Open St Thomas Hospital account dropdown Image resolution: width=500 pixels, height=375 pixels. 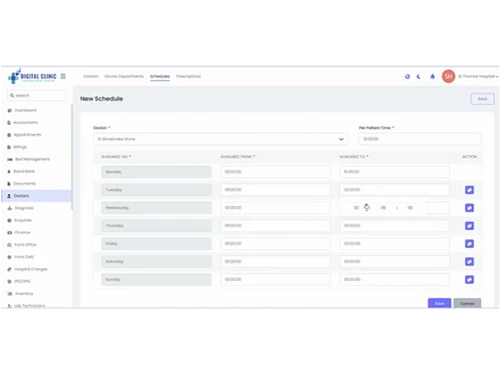(x=478, y=76)
